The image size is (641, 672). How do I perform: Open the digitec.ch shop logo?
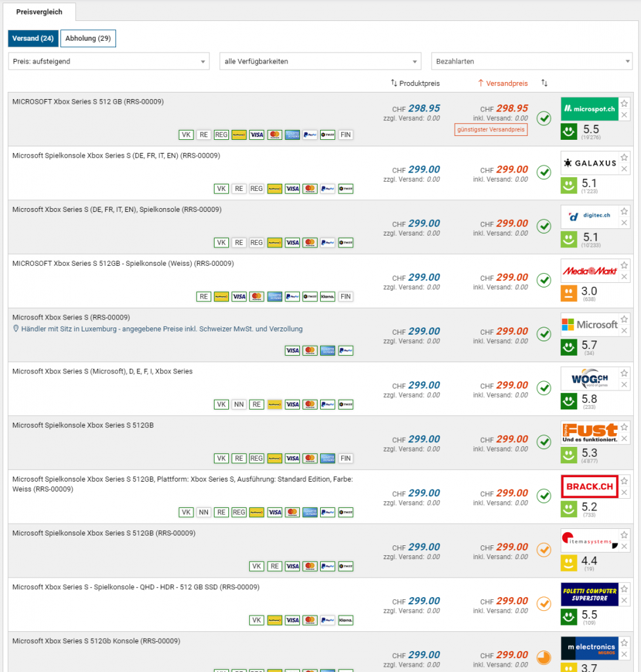tap(590, 217)
